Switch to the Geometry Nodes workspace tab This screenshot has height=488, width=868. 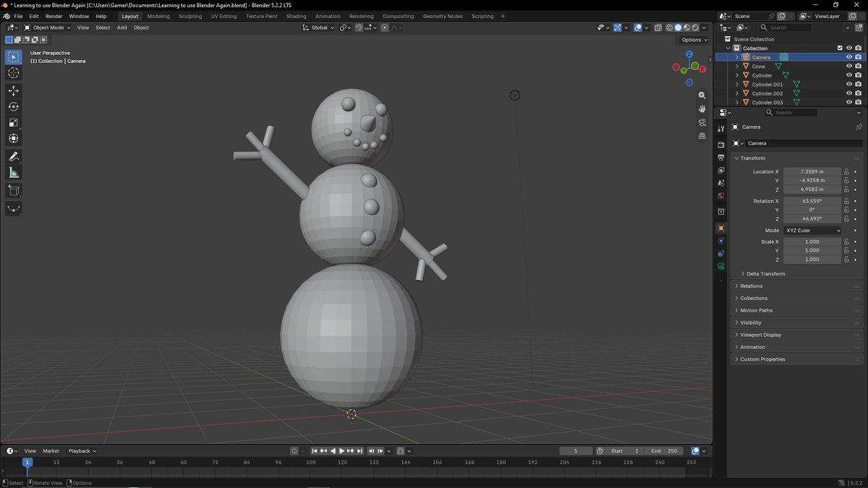443,16
